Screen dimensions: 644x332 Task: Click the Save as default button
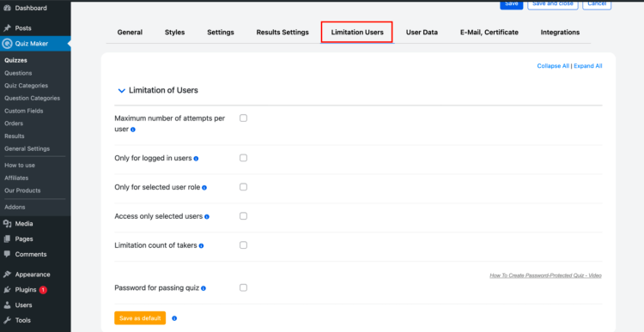point(140,318)
